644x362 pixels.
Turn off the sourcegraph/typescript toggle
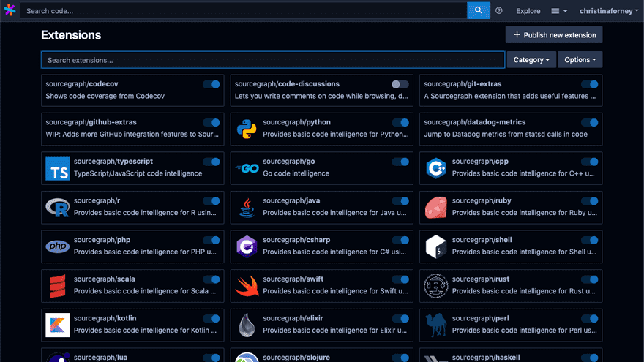[x=211, y=162]
